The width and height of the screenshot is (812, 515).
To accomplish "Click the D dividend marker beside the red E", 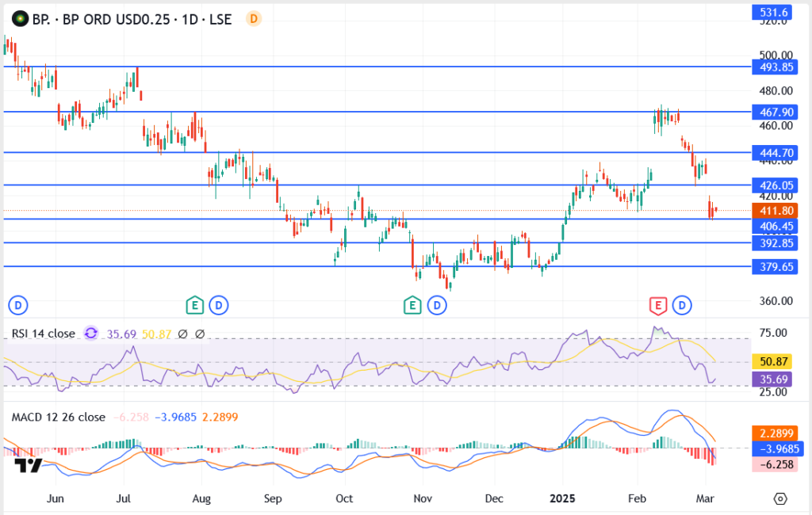I will pos(682,304).
